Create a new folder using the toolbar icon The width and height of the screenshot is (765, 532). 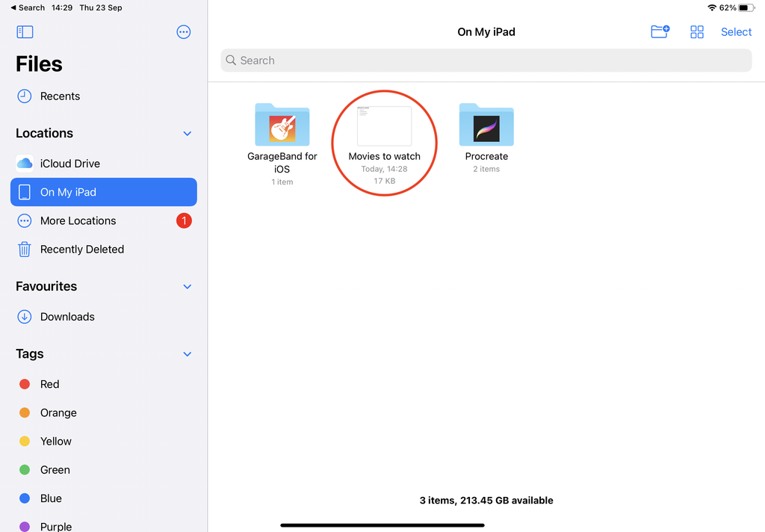click(x=660, y=31)
